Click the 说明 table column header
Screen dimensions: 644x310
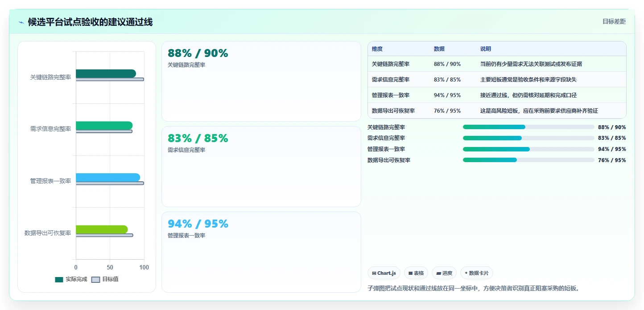(x=486, y=49)
